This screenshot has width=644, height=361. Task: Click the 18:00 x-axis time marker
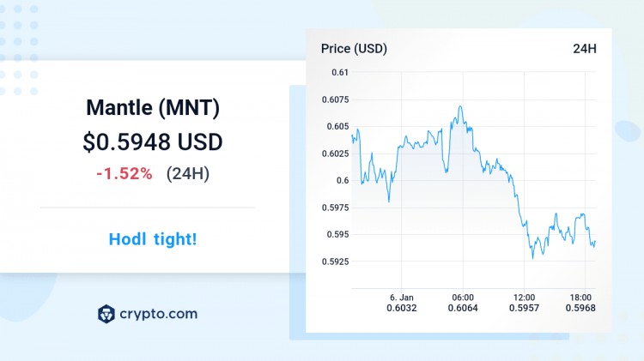[x=580, y=298]
